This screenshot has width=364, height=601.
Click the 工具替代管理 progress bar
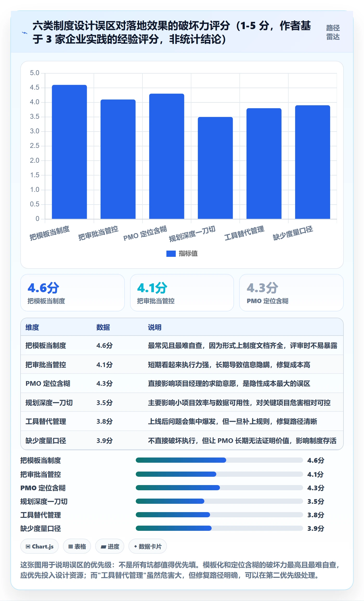tap(219, 515)
